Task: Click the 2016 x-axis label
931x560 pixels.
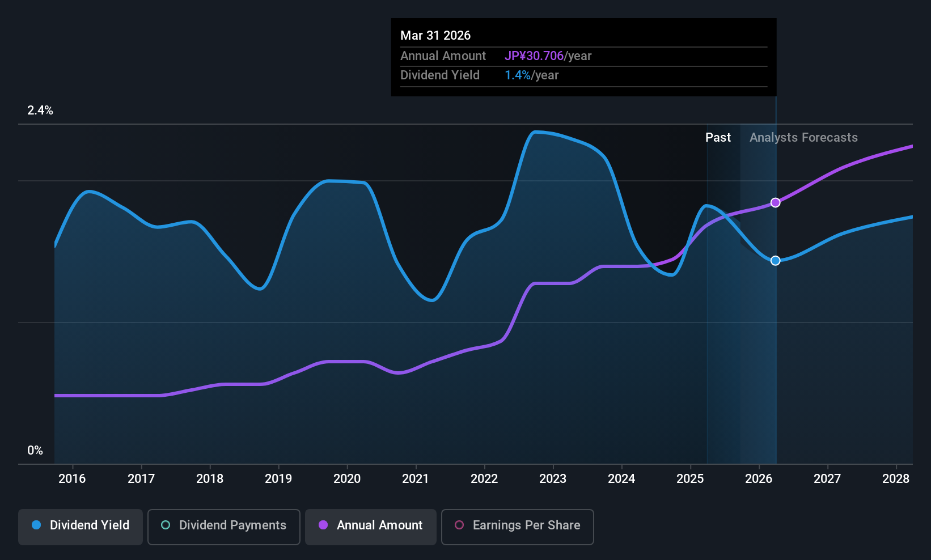Action: point(72,479)
